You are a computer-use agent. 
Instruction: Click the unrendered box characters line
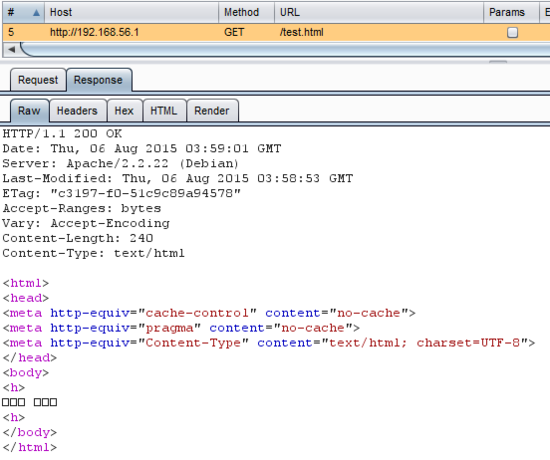click(29, 402)
